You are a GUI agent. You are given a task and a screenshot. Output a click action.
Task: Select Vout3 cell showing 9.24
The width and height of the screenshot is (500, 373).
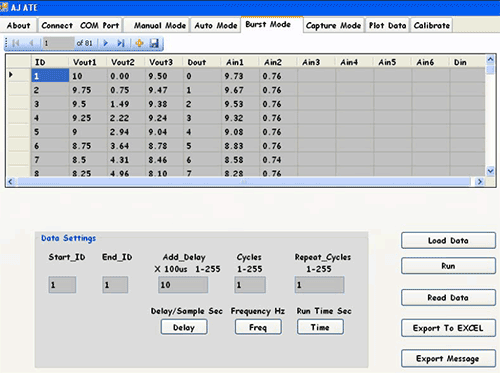tap(164, 118)
